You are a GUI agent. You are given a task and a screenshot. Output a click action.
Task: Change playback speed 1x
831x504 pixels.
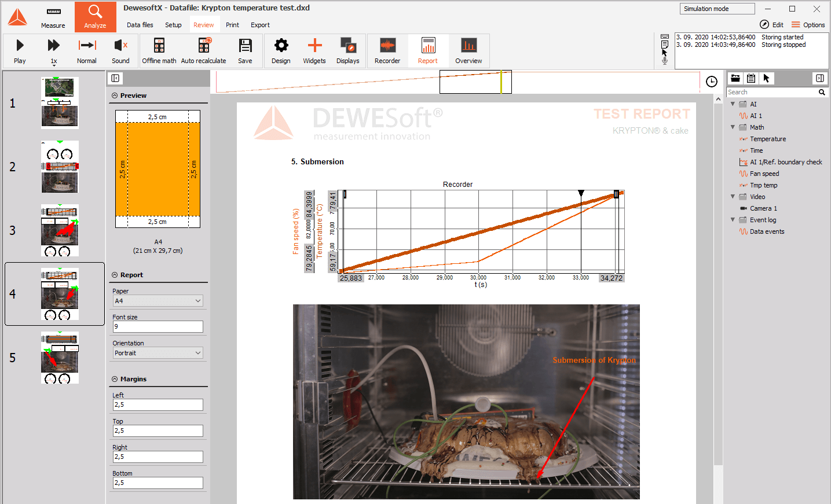click(54, 51)
